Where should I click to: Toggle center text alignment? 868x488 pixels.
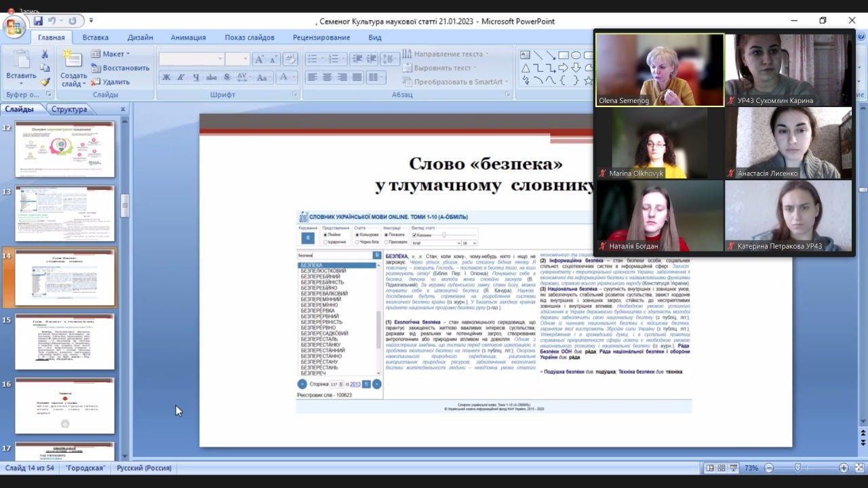(x=327, y=77)
